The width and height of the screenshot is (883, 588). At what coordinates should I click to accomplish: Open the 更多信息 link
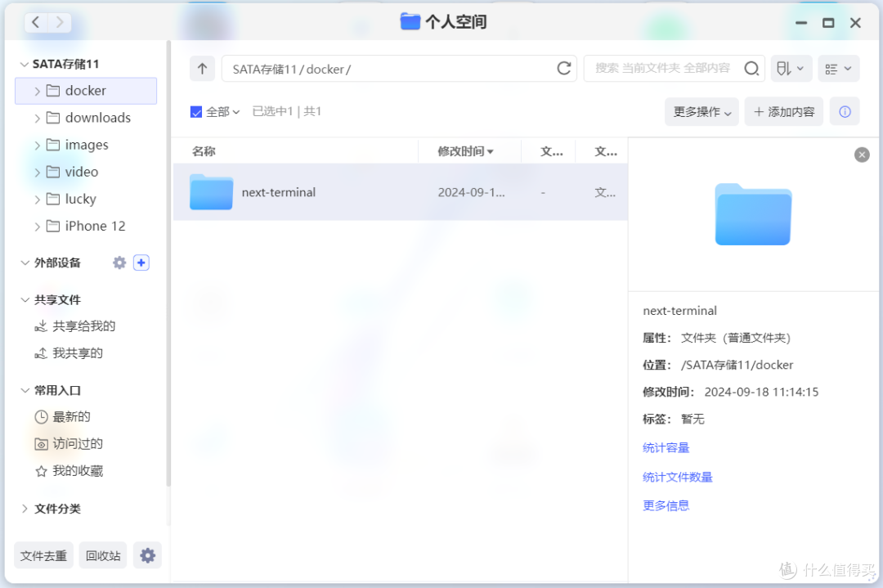(666, 505)
